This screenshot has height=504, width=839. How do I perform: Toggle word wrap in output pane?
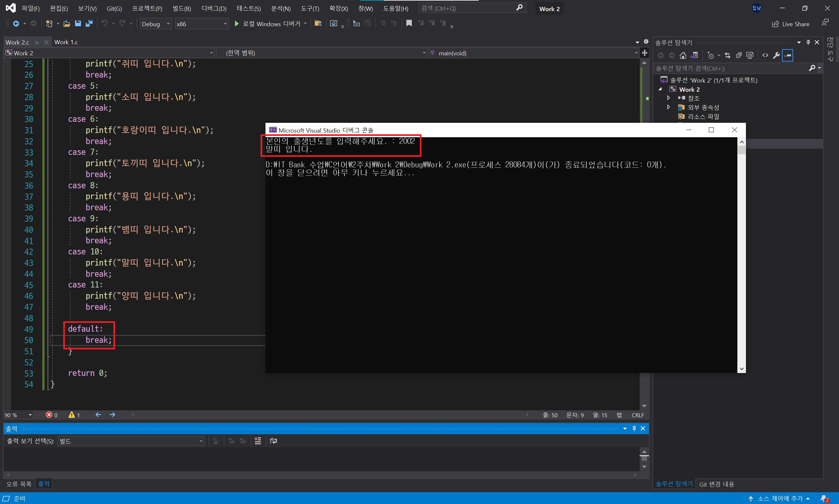tap(273, 441)
